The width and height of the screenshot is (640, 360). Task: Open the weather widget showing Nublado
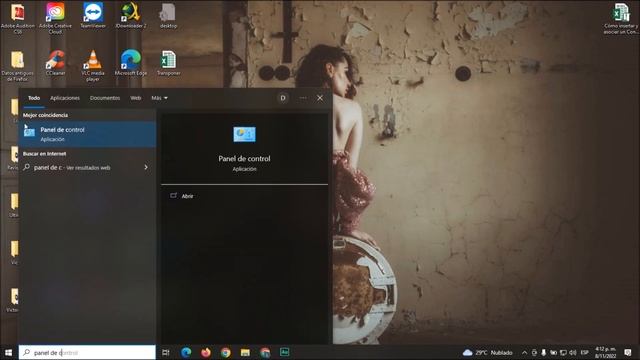[487, 352]
